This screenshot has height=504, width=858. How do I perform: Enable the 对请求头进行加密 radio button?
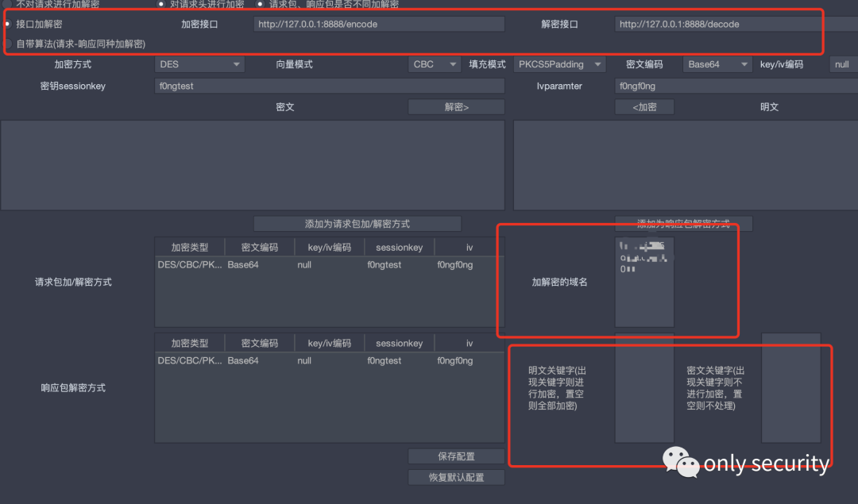[x=162, y=4]
